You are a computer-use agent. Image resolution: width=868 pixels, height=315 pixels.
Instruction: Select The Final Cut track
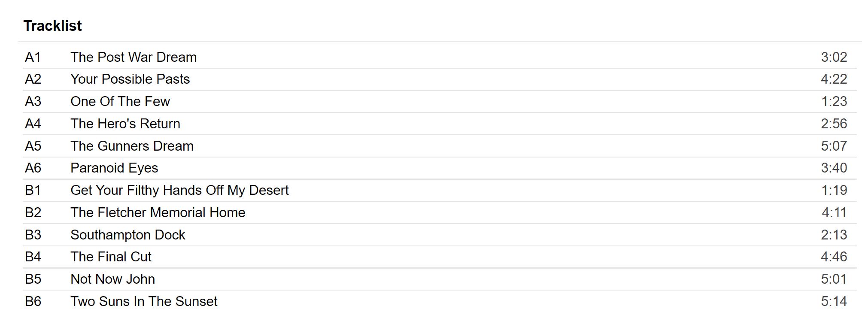pos(111,257)
